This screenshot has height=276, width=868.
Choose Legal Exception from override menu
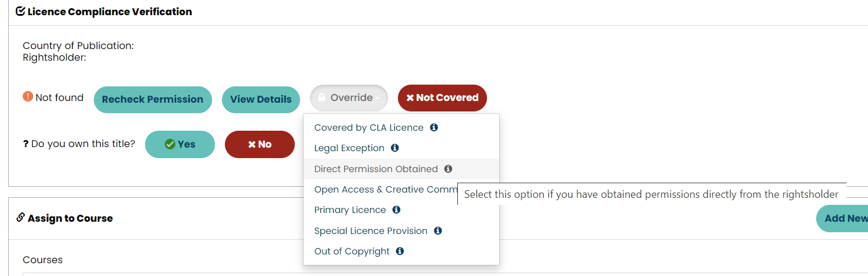click(349, 148)
